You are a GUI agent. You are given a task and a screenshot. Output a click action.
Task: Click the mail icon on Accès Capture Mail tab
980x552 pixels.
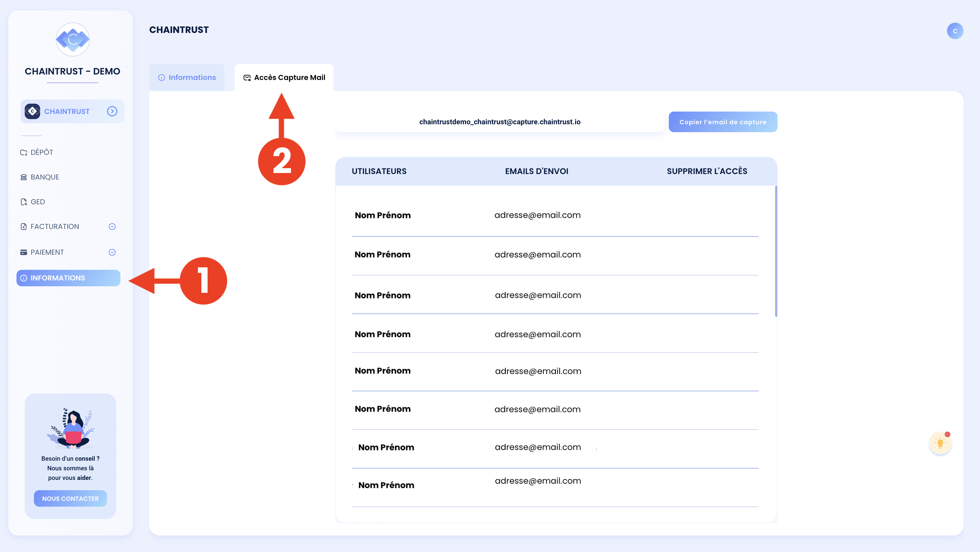point(247,78)
